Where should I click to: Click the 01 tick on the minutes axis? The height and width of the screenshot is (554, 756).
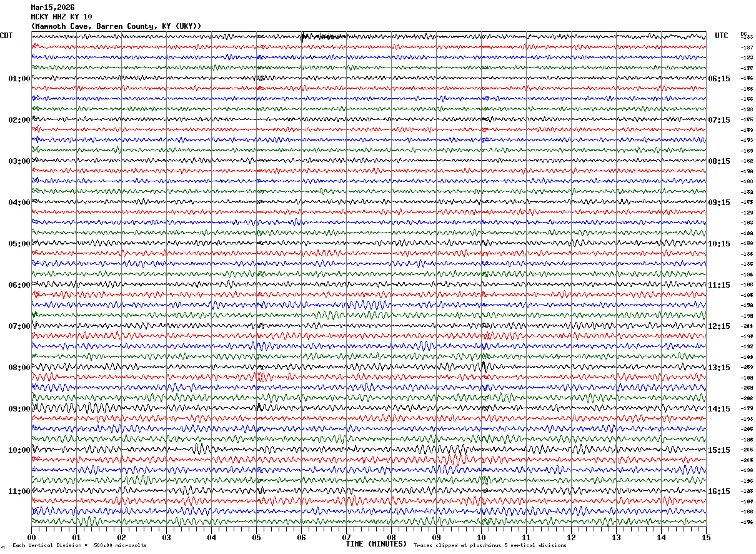point(76,537)
